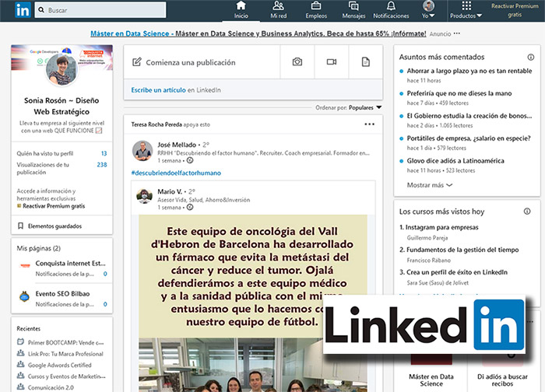The height and width of the screenshot is (392, 545).
Task: Open Elementos guardados bookmark
Action: [x=50, y=226]
